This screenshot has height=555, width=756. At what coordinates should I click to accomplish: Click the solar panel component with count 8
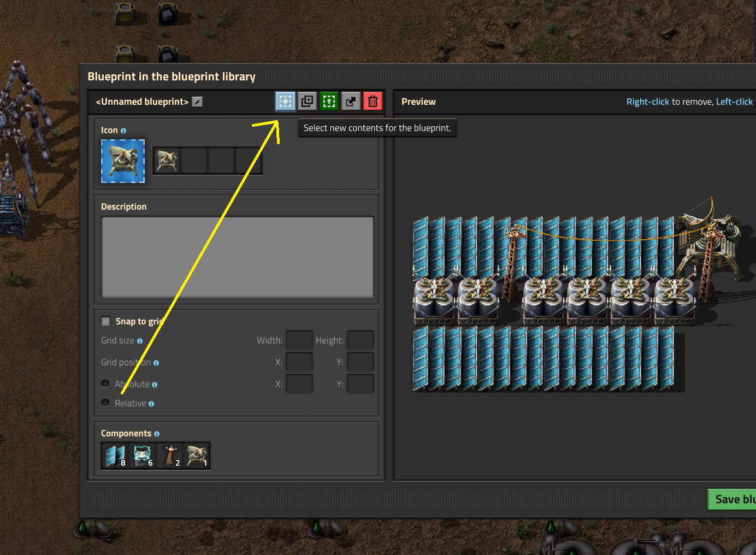(x=115, y=456)
